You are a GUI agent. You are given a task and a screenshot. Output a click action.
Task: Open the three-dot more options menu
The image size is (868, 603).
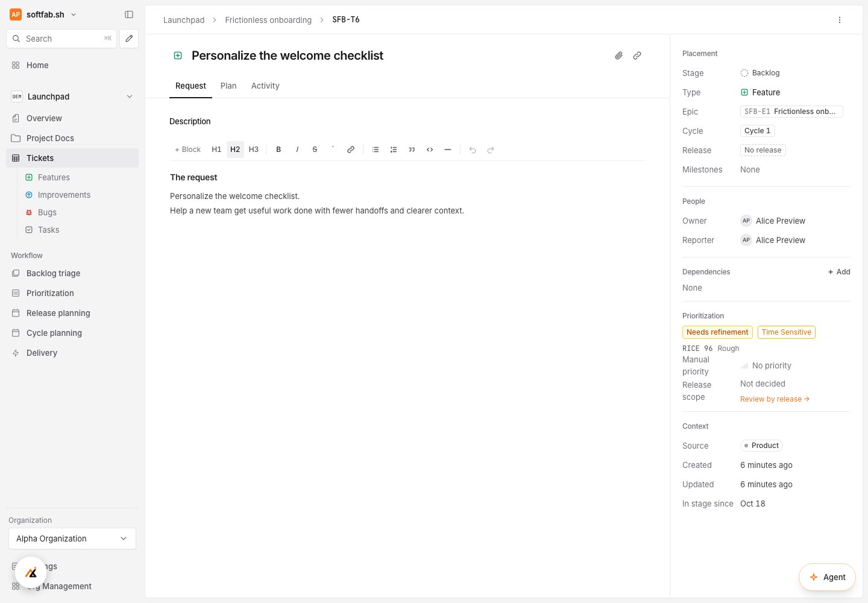840,20
